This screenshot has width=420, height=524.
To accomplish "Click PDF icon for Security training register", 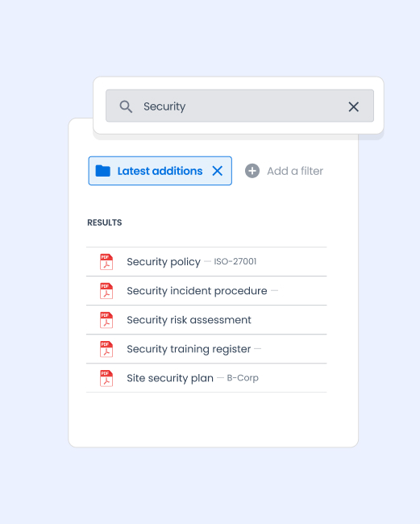I will coord(106,349).
